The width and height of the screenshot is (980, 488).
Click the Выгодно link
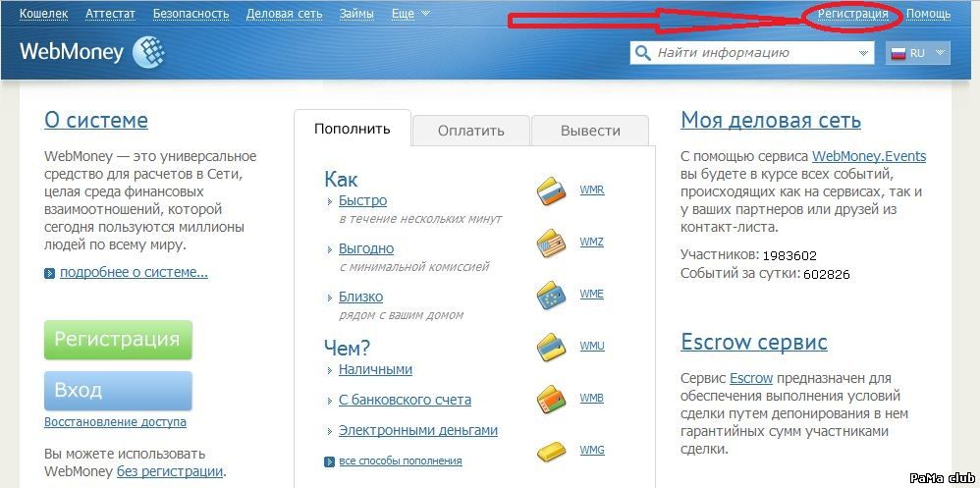click(x=366, y=248)
